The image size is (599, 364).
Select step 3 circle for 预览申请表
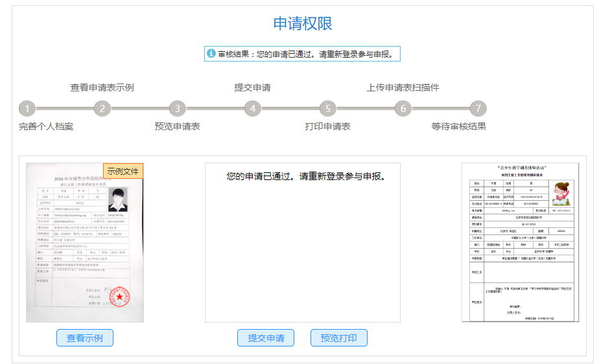178,109
